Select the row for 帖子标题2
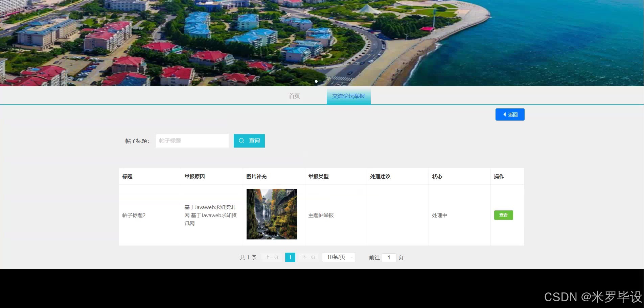Screen dimensions: 644x308 (133, 215)
